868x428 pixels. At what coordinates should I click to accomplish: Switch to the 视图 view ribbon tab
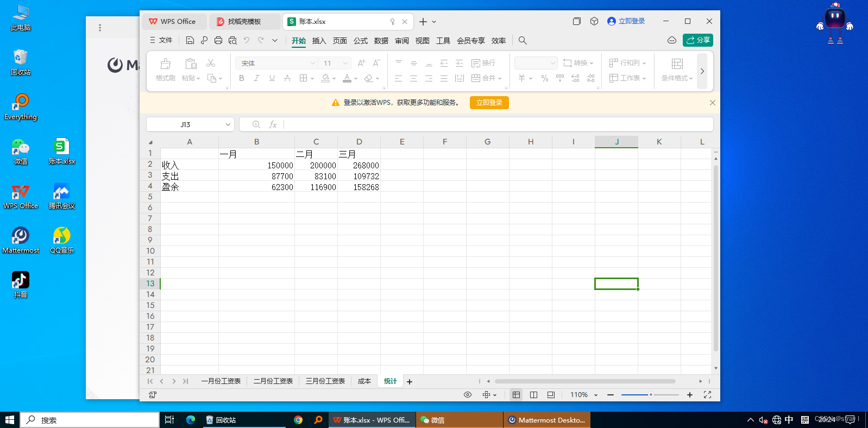pos(423,41)
